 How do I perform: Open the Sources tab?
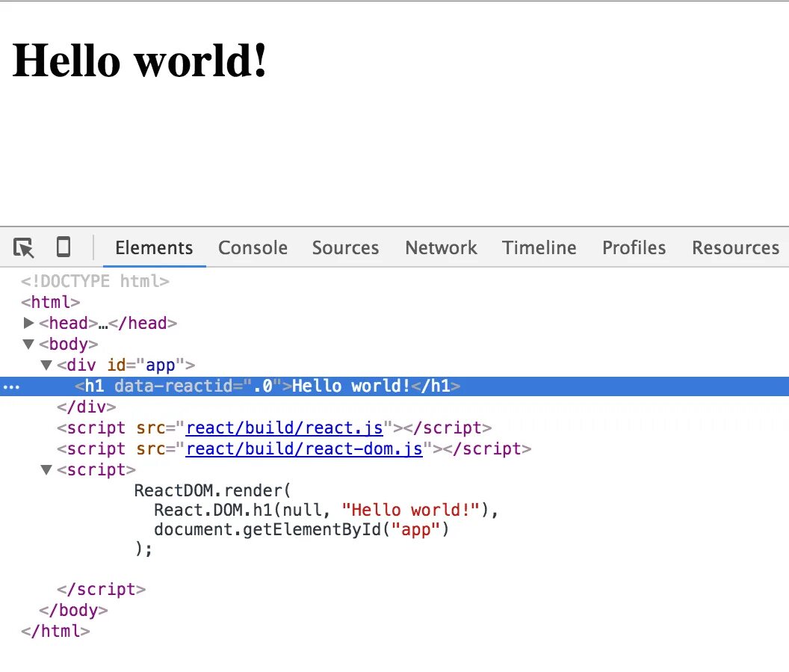click(x=345, y=247)
